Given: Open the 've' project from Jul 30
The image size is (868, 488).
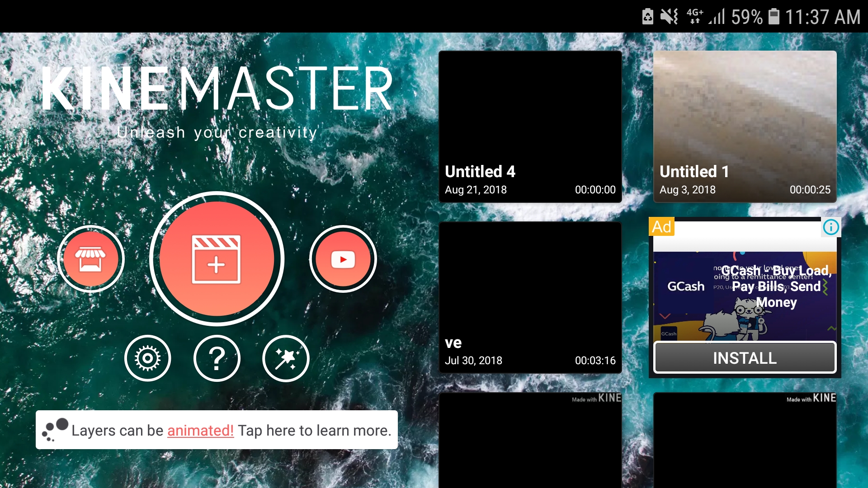Looking at the screenshot, I should click(x=530, y=297).
